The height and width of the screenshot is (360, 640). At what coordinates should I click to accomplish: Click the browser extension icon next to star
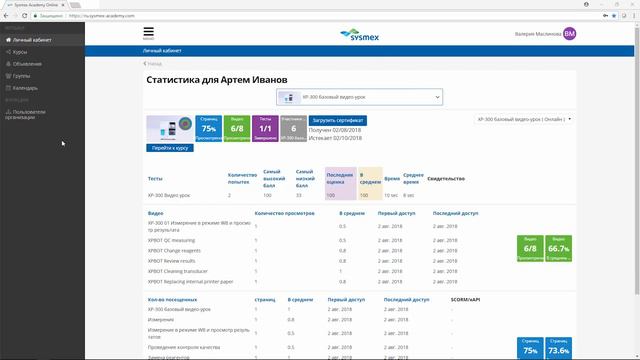tap(624, 16)
